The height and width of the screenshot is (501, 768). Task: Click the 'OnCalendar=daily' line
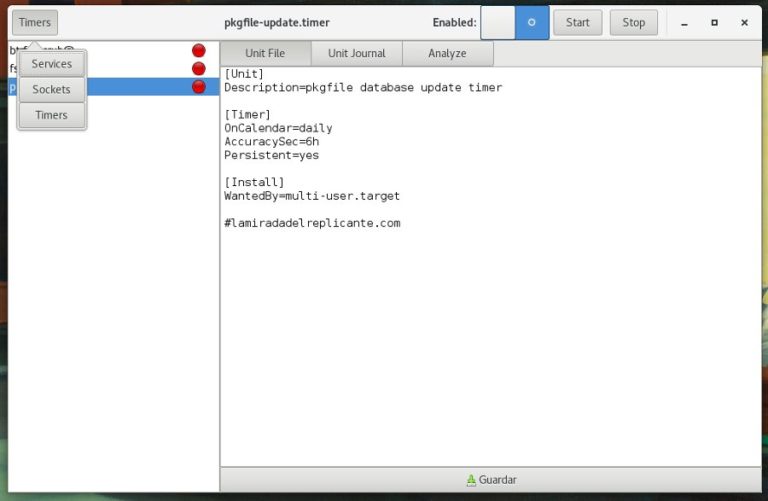pyautogui.click(x=278, y=128)
